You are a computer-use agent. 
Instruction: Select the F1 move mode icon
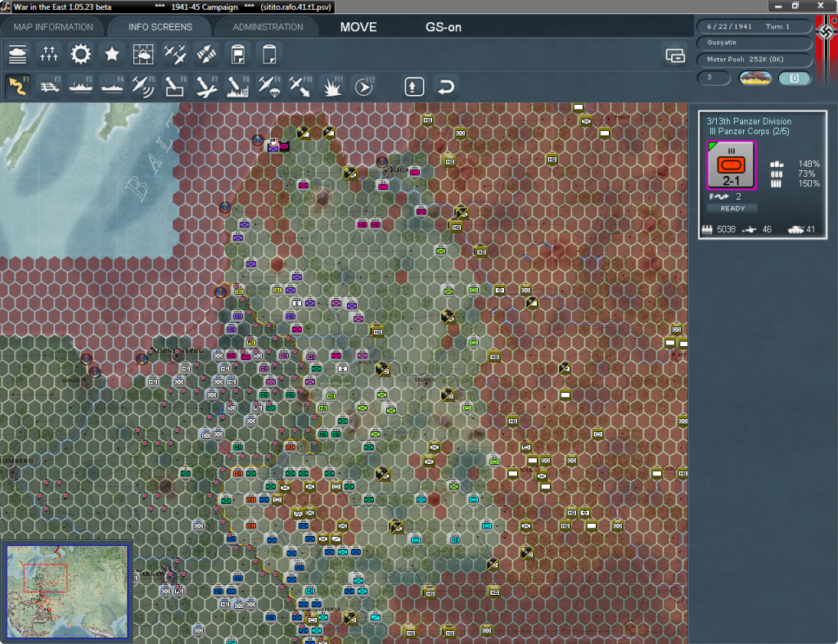pos(18,86)
